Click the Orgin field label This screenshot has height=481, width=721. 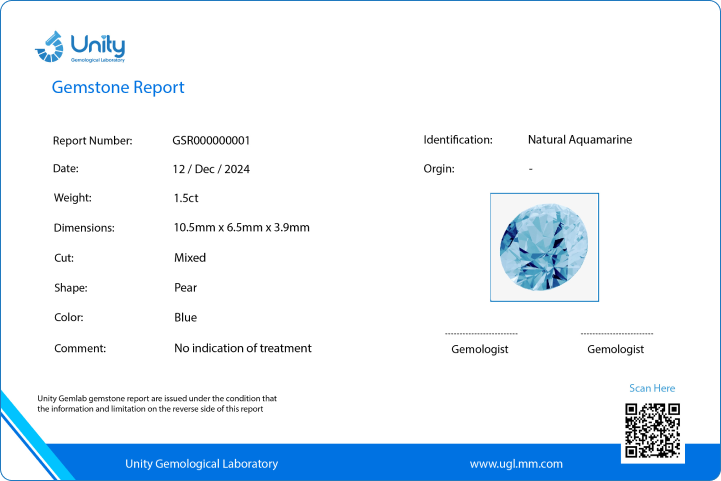[439, 169]
